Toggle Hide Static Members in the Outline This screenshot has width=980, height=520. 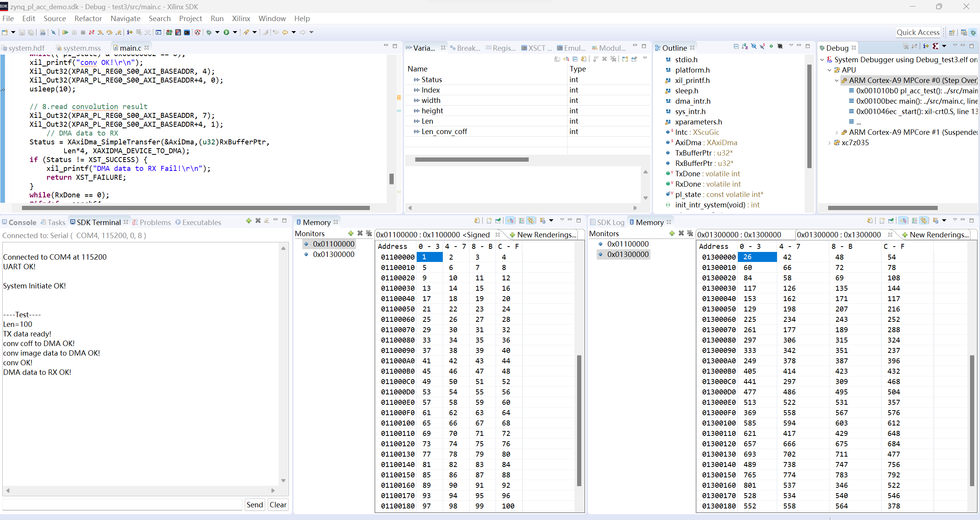coord(762,46)
